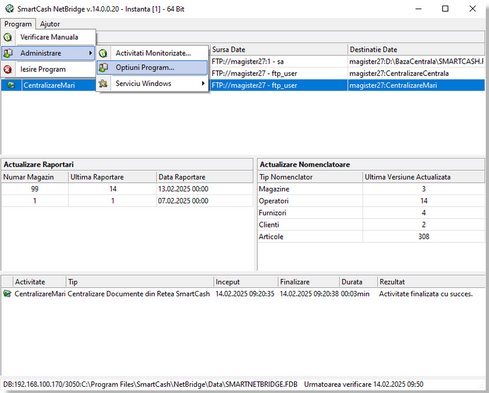Click the Ultima Versiune Actualizata column header
489x393 pixels.
424,177
